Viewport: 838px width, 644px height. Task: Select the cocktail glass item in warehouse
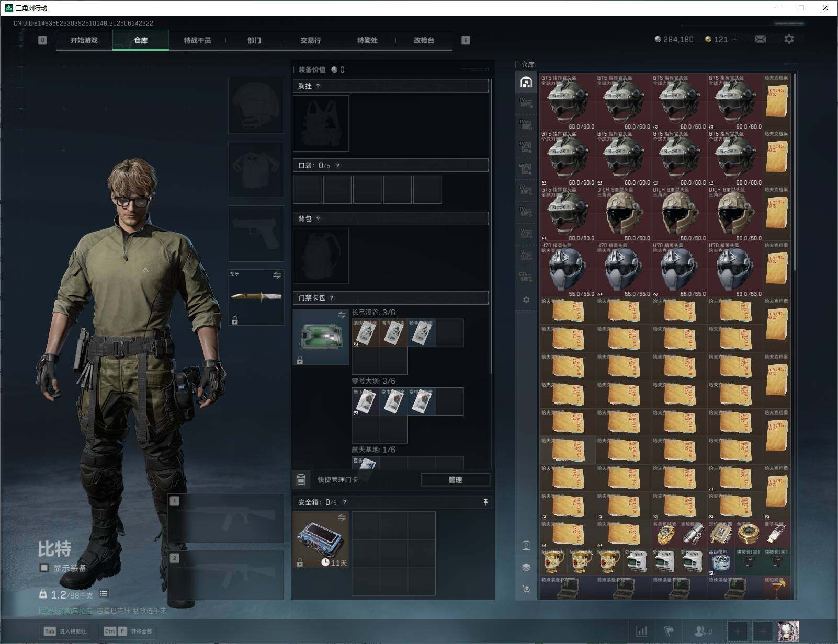[x=777, y=588]
